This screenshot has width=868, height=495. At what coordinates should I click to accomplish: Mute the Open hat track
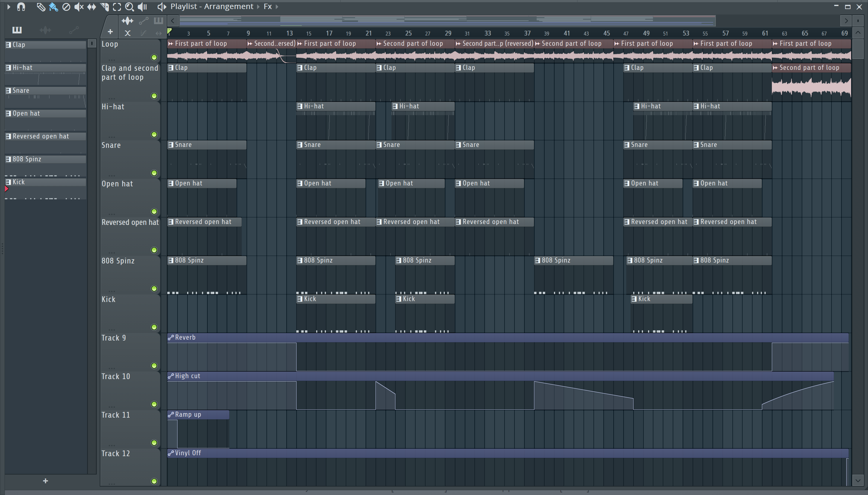154,211
